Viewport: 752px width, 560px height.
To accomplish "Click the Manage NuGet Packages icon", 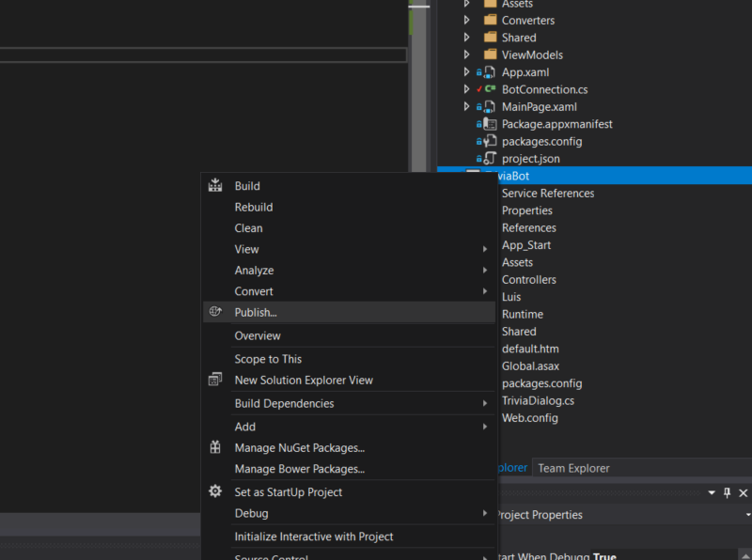I will click(x=215, y=447).
